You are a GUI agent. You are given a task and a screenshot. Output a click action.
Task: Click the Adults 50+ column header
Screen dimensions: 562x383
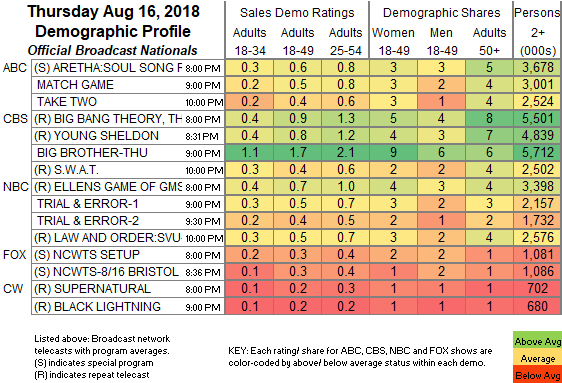[x=489, y=41]
